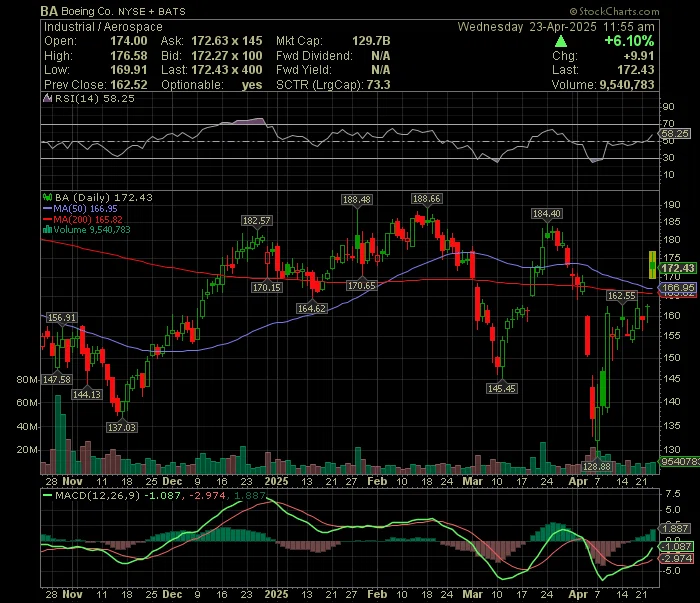Click the MACD green legend line
The width and height of the screenshot is (700, 603).
(47, 495)
